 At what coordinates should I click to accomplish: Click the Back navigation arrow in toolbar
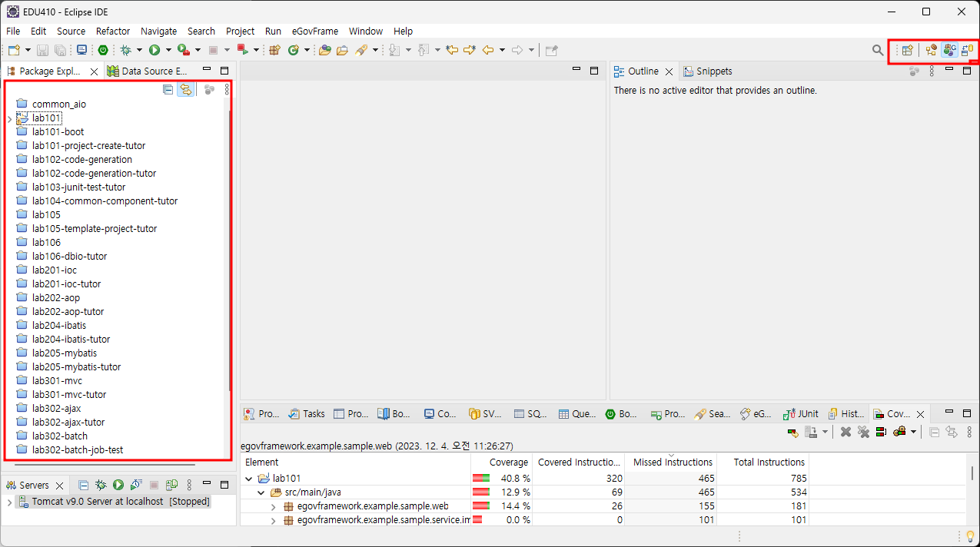tap(487, 50)
